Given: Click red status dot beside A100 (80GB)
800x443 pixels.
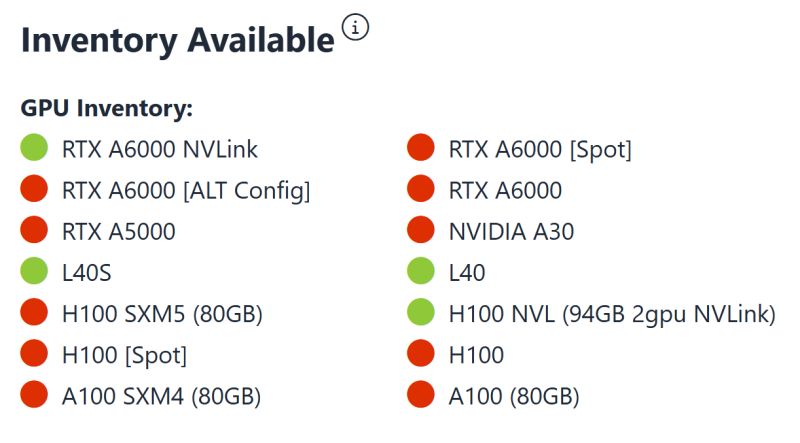Looking at the screenshot, I should (x=421, y=395).
